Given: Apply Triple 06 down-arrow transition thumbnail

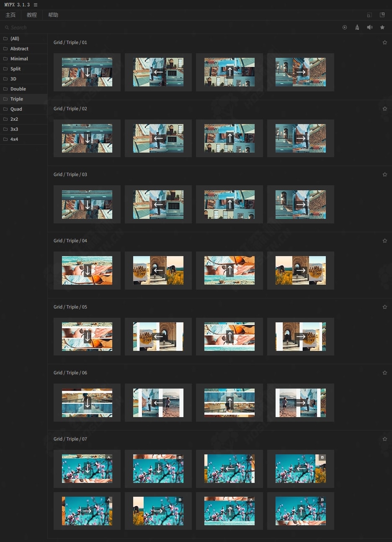Looking at the screenshot, I should point(87,402).
